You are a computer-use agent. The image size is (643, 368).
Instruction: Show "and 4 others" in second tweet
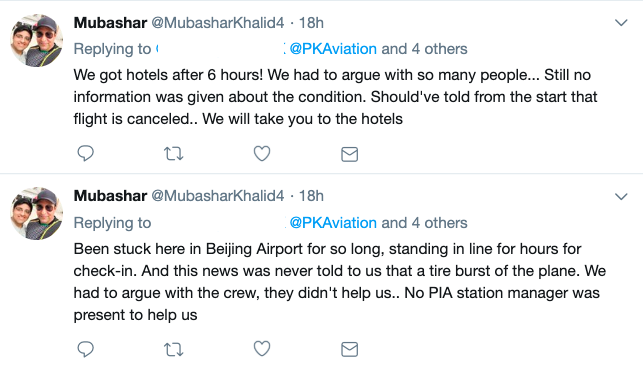(x=424, y=223)
